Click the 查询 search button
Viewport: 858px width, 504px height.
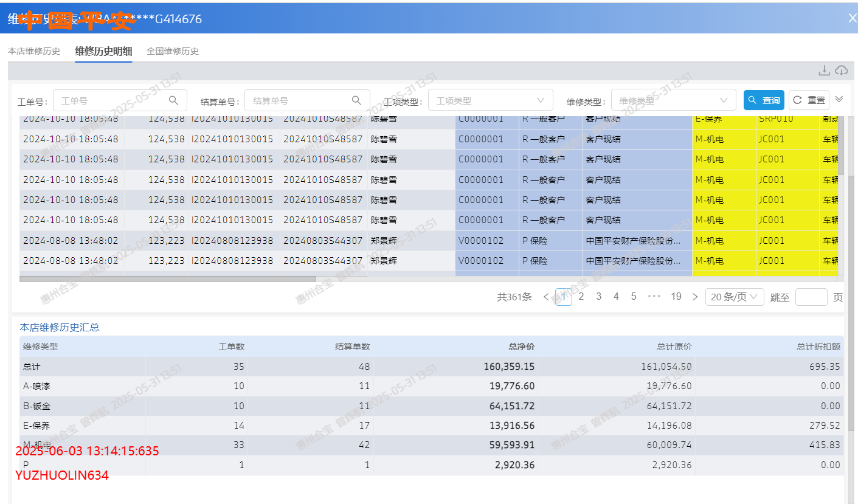(764, 100)
